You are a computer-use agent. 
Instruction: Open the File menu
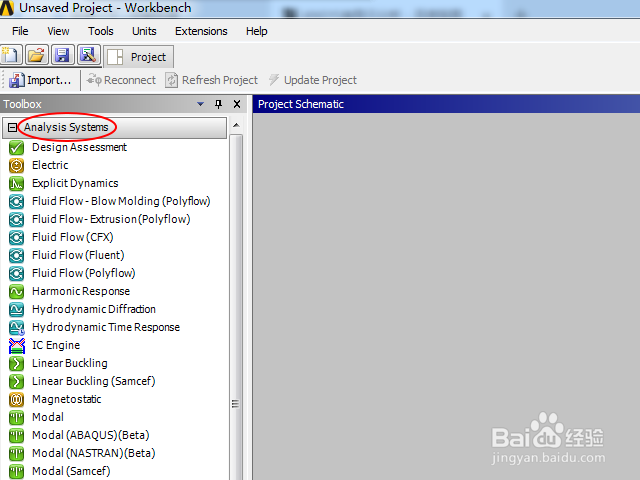click(20, 31)
